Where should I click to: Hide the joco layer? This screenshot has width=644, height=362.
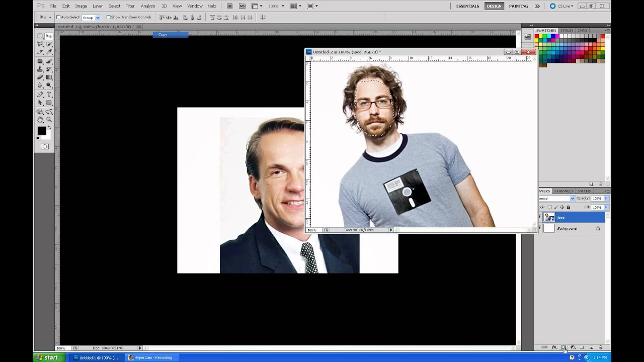(540, 217)
